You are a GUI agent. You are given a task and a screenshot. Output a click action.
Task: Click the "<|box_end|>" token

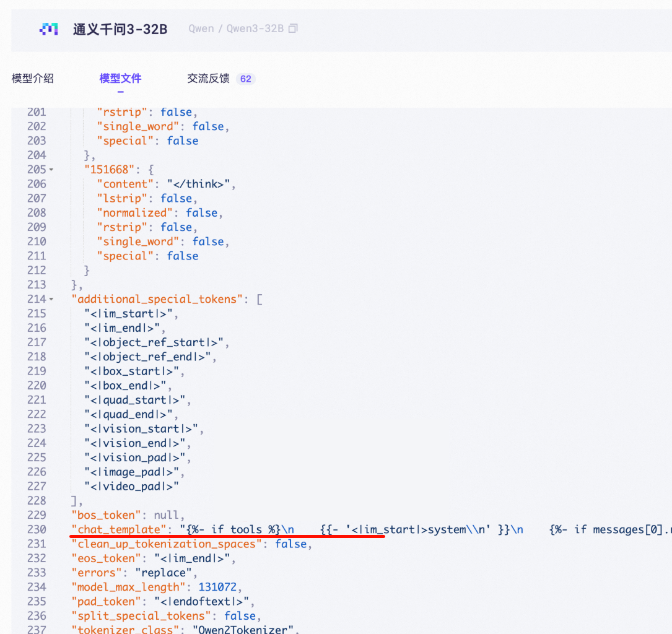click(x=125, y=386)
